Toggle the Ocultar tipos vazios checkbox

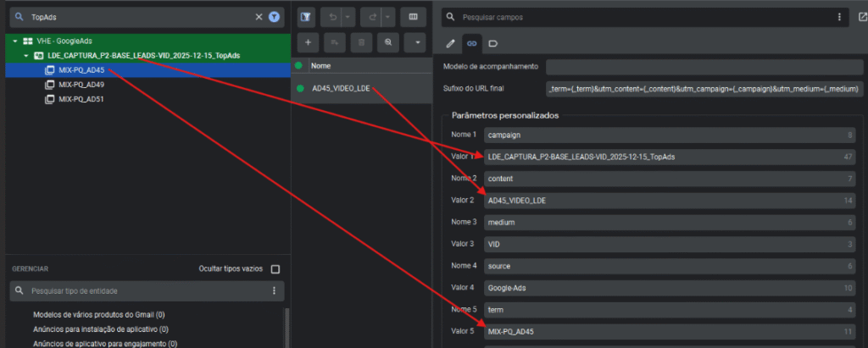[x=274, y=269]
